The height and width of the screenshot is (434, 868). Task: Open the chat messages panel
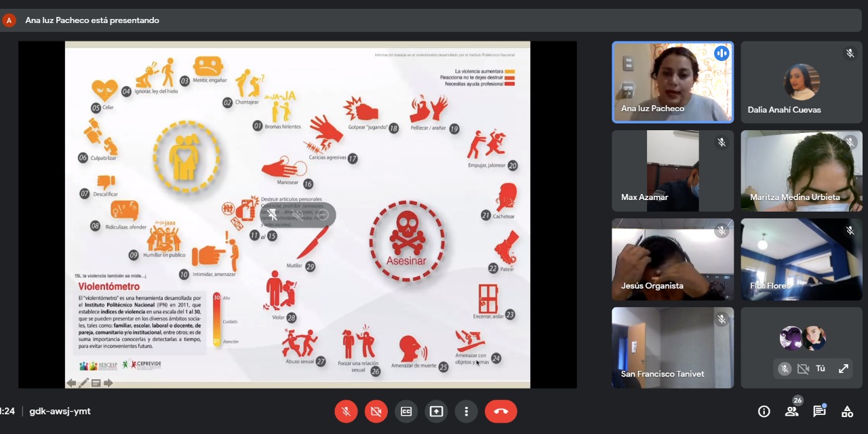pos(819,411)
